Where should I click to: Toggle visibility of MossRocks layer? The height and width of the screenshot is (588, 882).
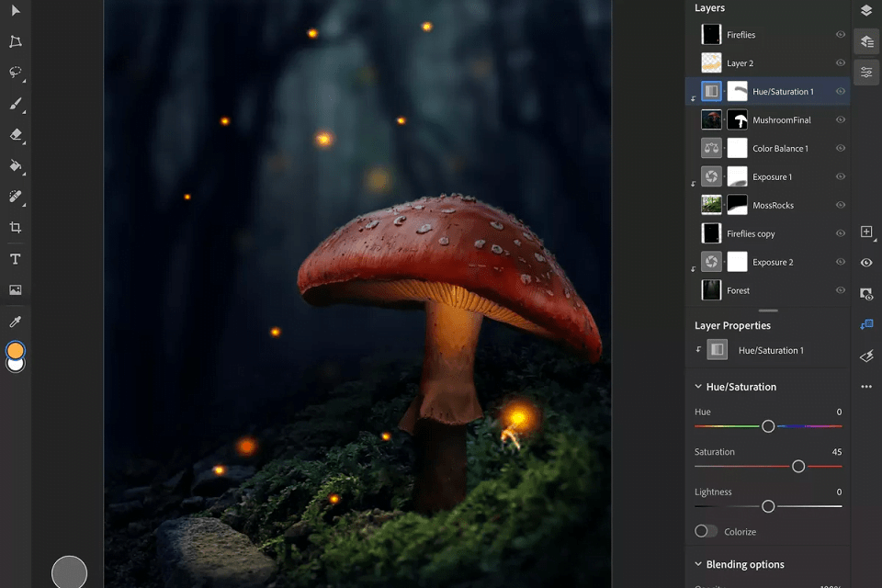(840, 205)
